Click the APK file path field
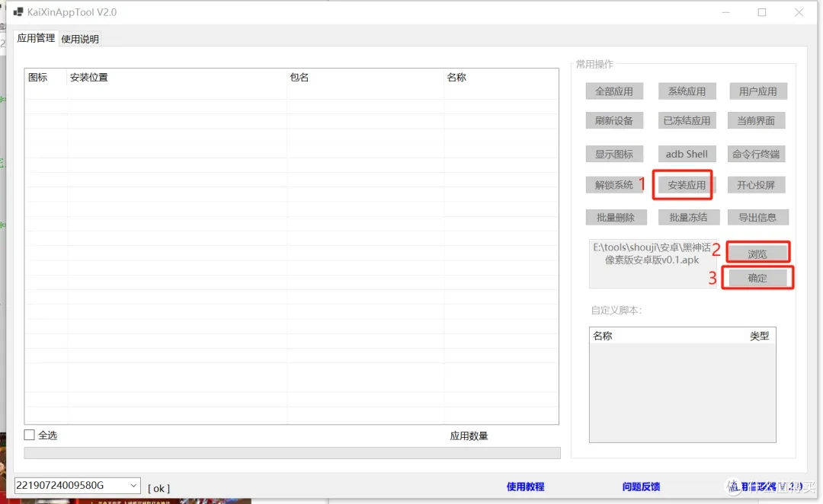This screenshot has width=823, height=504. coord(652,263)
